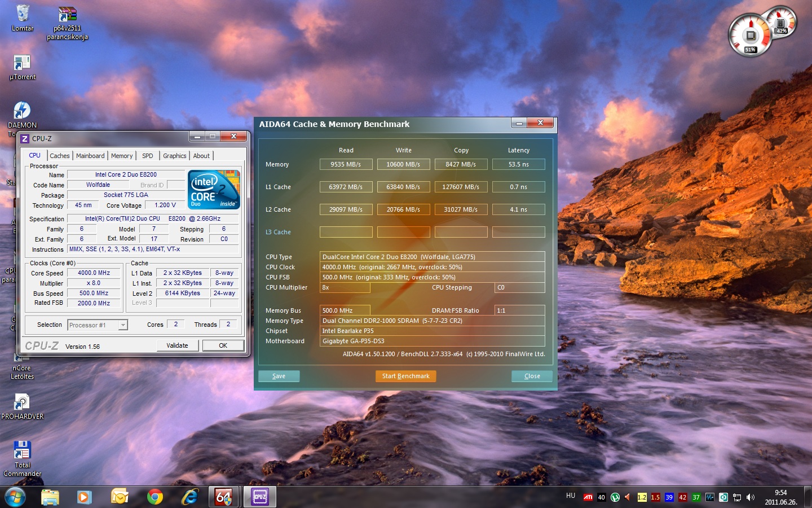
Task: Open the Mainboard tab in CPU-Z
Action: pos(90,156)
